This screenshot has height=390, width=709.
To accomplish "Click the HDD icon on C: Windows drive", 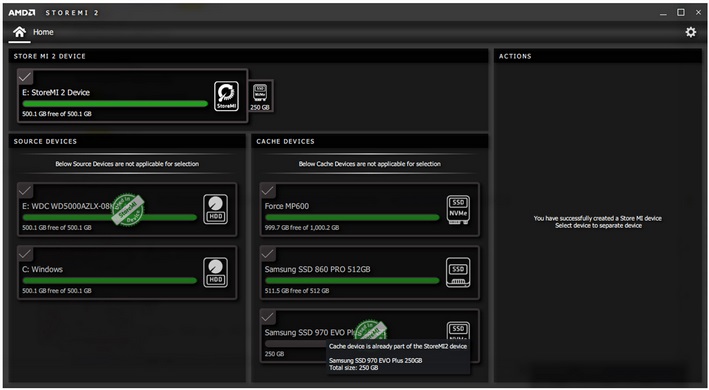I will [215, 273].
